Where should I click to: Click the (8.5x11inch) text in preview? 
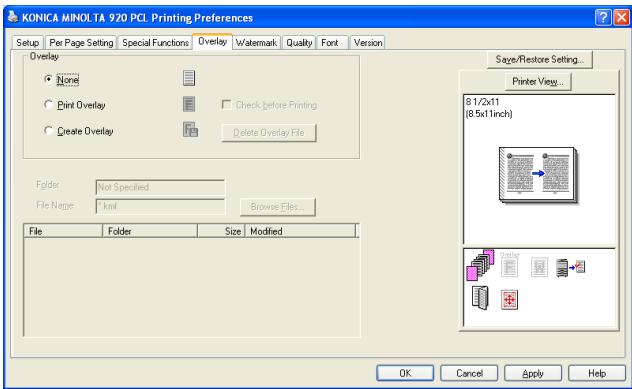(489, 114)
